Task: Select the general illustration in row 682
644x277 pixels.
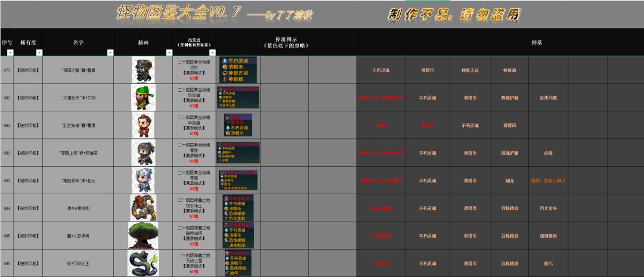Action: tap(143, 152)
